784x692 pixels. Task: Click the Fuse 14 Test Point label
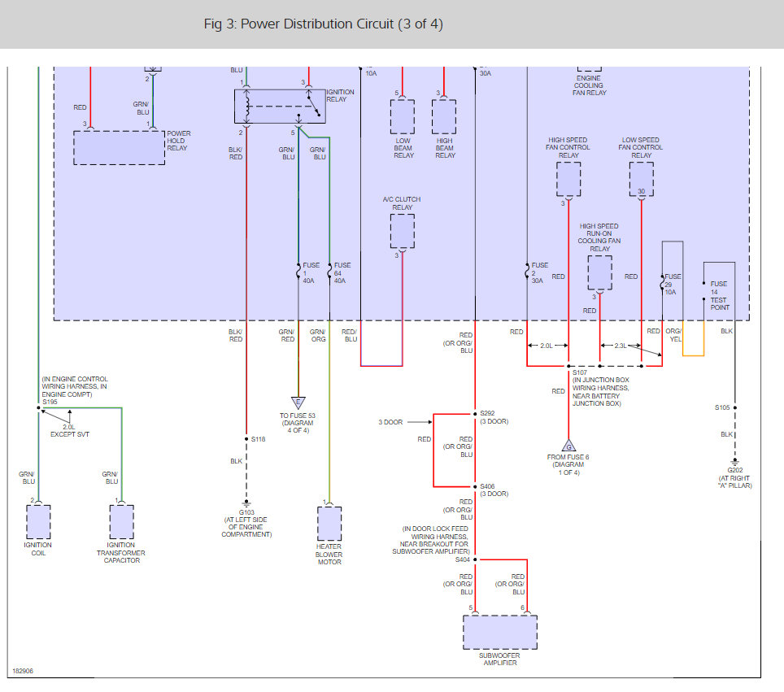click(x=720, y=295)
